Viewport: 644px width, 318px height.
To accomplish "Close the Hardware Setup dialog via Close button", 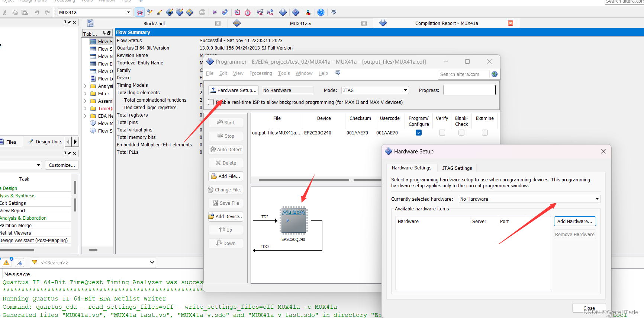I will [589, 308].
